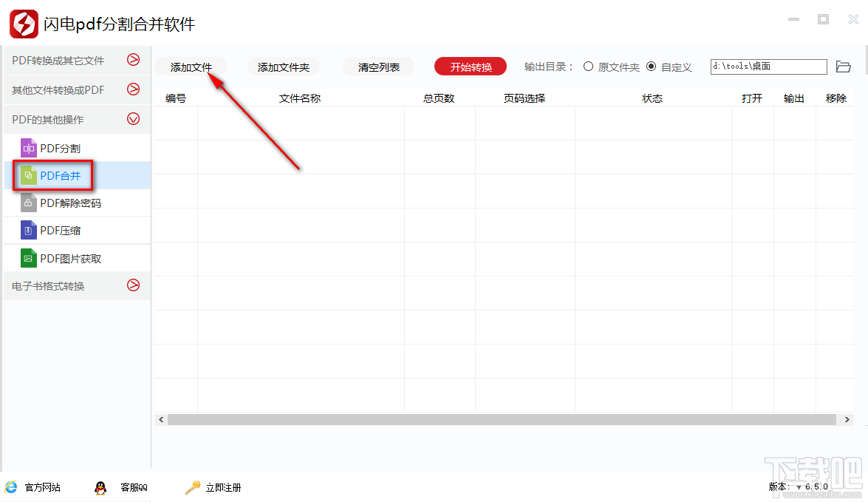Image resolution: width=868 pixels, height=502 pixels.
Task: Open the folder browse icon beside output path
Action: click(844, 66)
